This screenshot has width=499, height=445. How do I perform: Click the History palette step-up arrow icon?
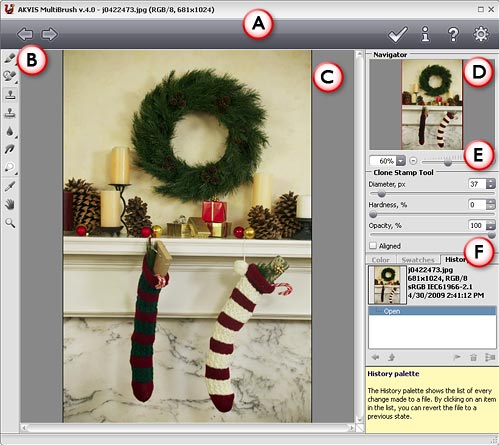pyautogui.click(x=391, y=357)
